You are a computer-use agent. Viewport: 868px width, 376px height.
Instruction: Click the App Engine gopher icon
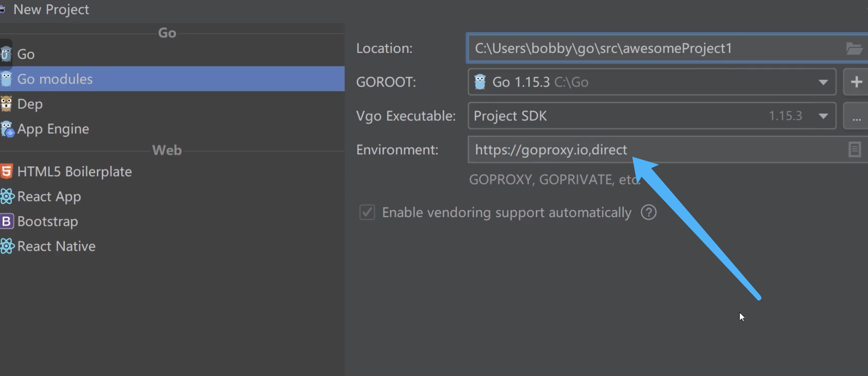coord(7,129)
